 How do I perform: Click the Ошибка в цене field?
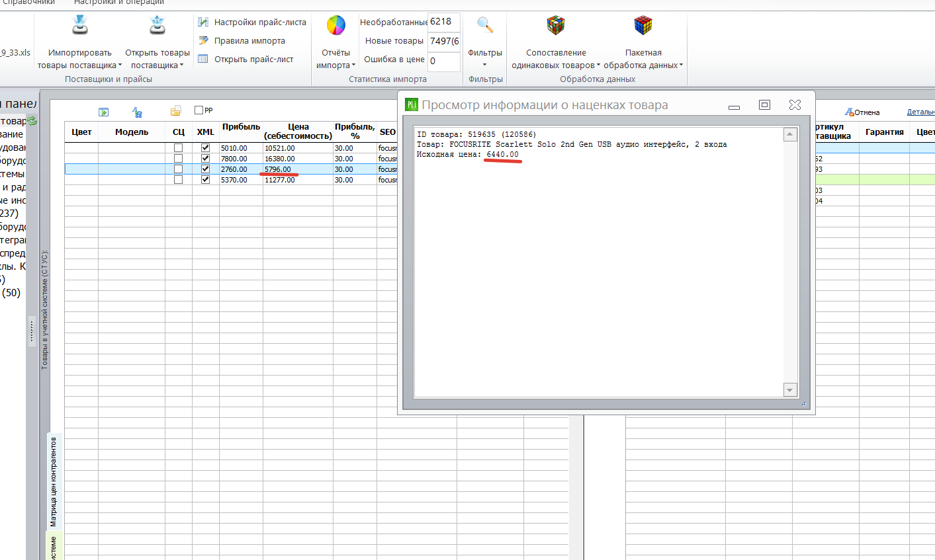coord(443,61)
